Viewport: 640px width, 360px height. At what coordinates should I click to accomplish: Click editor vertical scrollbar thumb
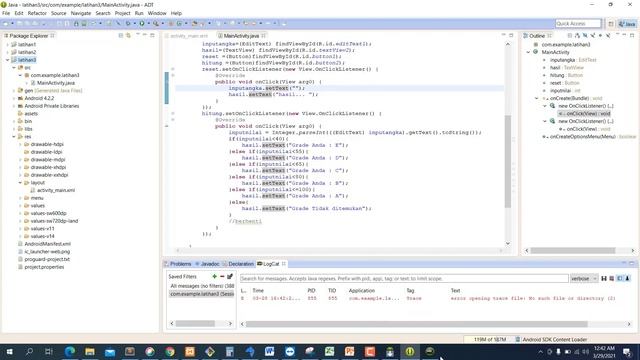[x=508, y=161]
